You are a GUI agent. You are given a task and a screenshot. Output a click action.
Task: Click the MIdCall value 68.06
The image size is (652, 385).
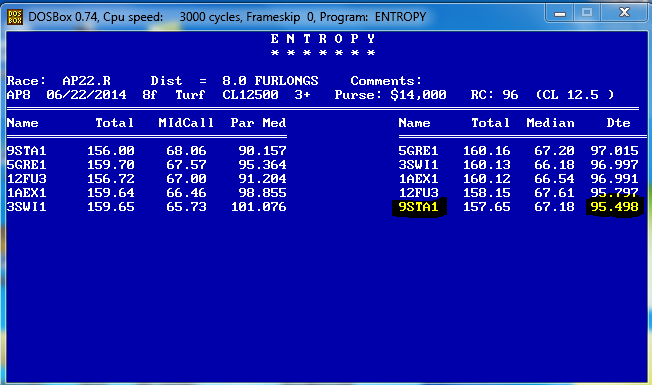tap(186, 151)
